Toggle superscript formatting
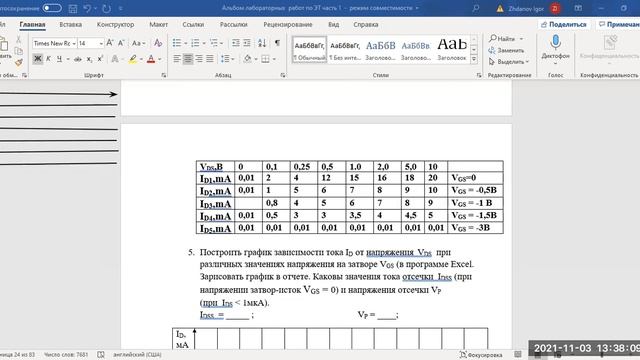The width and height of the screenshot is (640, 360). point(100,59)
